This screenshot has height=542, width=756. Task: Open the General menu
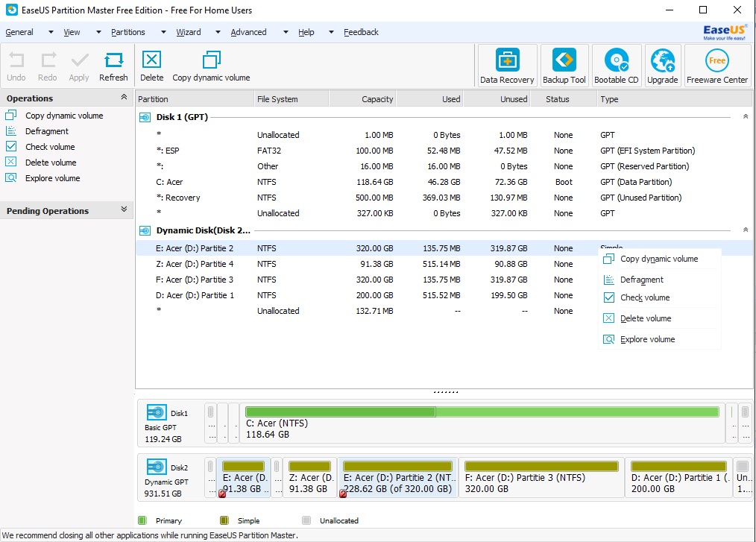pos(19,32)
